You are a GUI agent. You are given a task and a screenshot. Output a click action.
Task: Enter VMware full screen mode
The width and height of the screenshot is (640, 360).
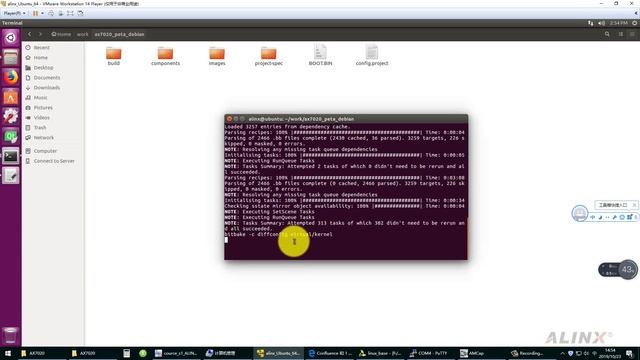(x=70, y=13)
